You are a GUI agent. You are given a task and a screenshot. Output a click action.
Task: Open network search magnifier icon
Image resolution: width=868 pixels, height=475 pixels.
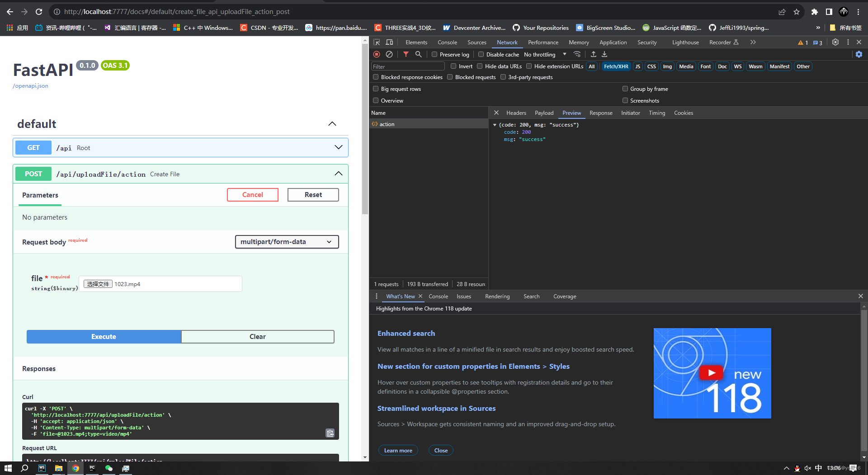(x=419, y=54)
